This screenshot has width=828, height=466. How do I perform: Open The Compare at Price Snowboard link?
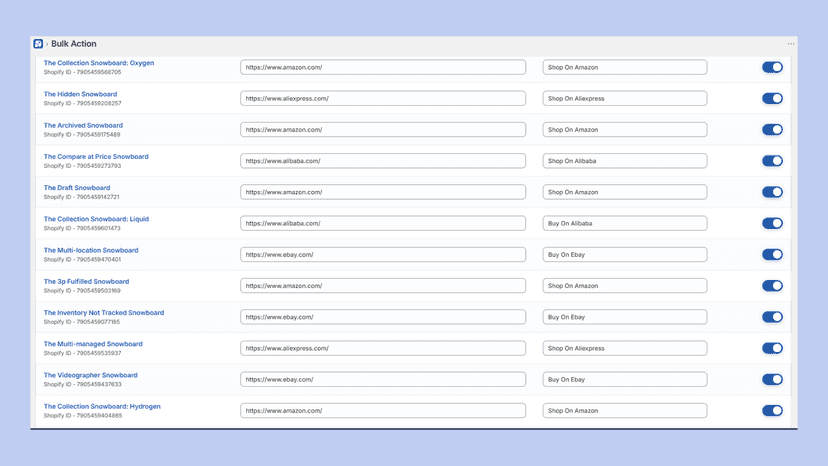point(96,156)
